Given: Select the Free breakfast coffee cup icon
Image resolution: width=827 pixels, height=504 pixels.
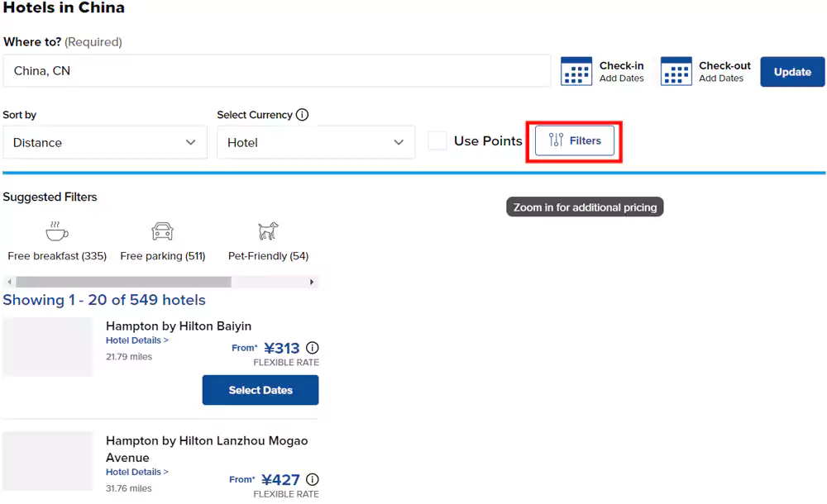Looking at the screenshot, I should (x=57, y=231).
